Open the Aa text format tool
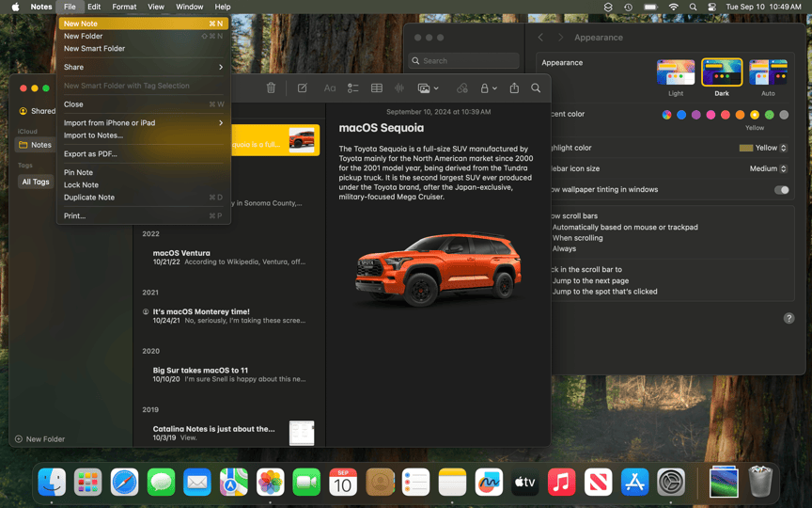The width and height of the screenshot is (812, 508). click(x=330, y=88)
